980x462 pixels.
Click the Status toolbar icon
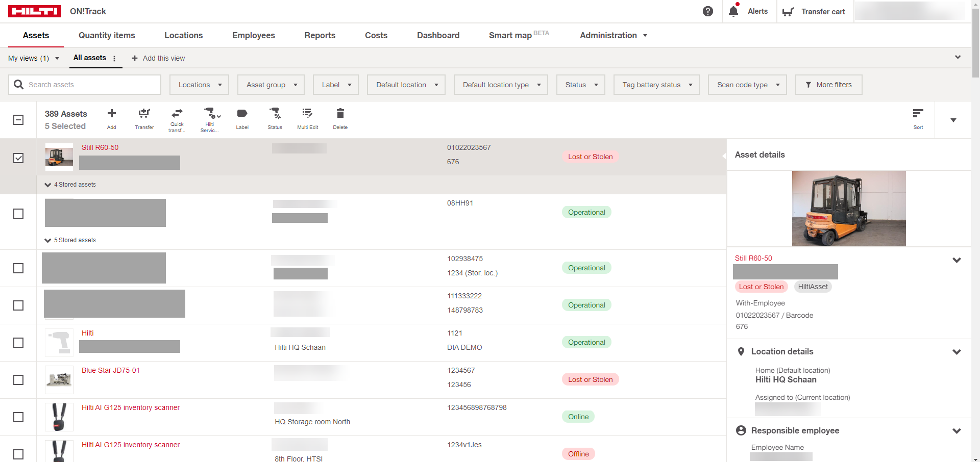[x=275, y=113]
